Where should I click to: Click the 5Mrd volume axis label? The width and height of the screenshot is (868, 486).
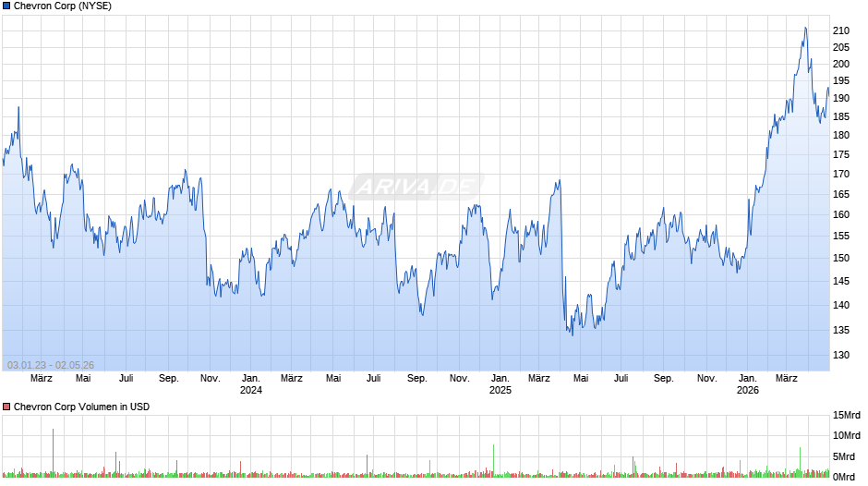pos(844,456)
